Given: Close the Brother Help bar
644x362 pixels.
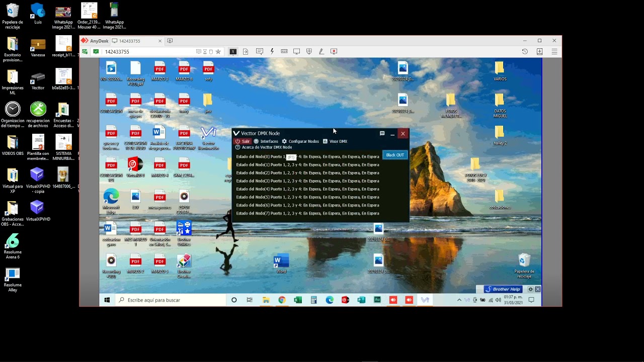Looking at the screenshot, I should [x=537, y=289].
